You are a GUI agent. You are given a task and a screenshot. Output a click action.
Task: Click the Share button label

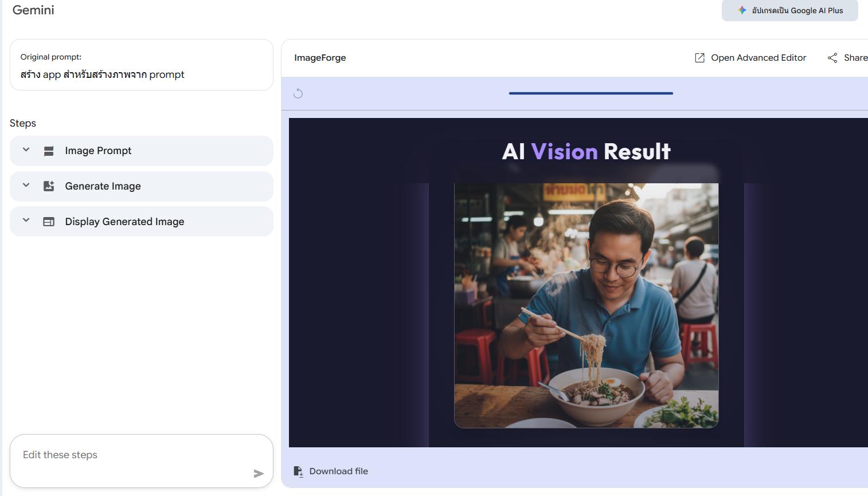tap(855, 58)
